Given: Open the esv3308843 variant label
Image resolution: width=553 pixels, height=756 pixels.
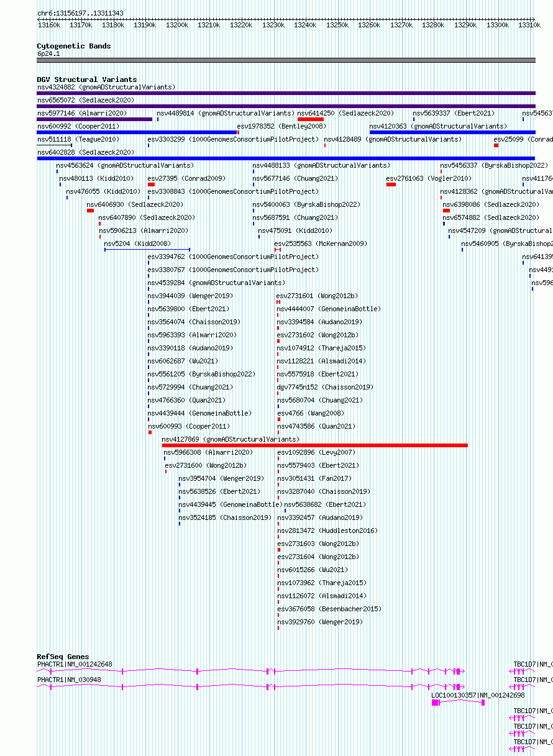Looking at the screenshot, I should (x=233, y=191).
